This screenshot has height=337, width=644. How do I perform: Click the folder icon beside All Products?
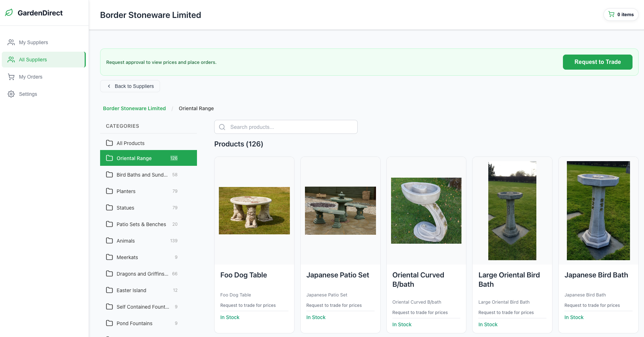pyautogui.click(x=109, y=143)
